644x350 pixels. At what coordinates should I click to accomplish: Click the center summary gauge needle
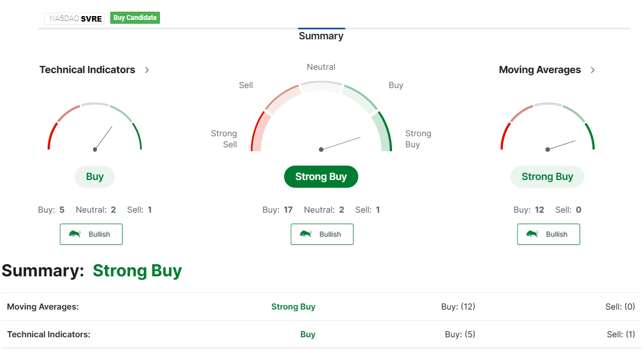coord(341,143)
